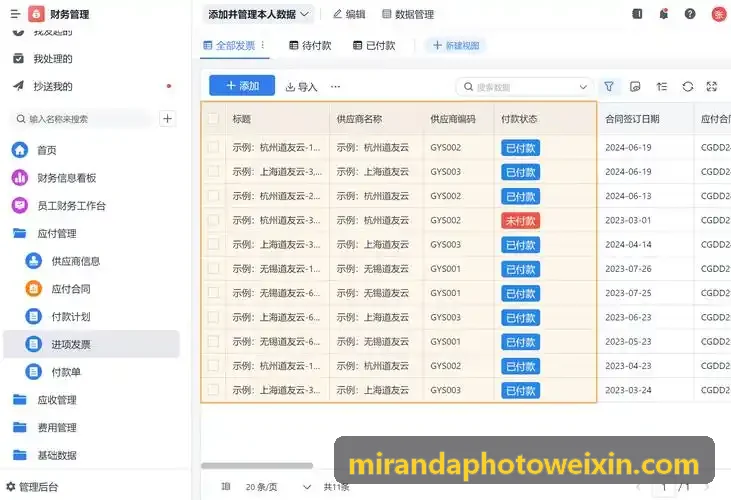Open 员工财务工作台 icon
Image resolution: width=731 pixels, height=500 pixels.
coord(20,205)
